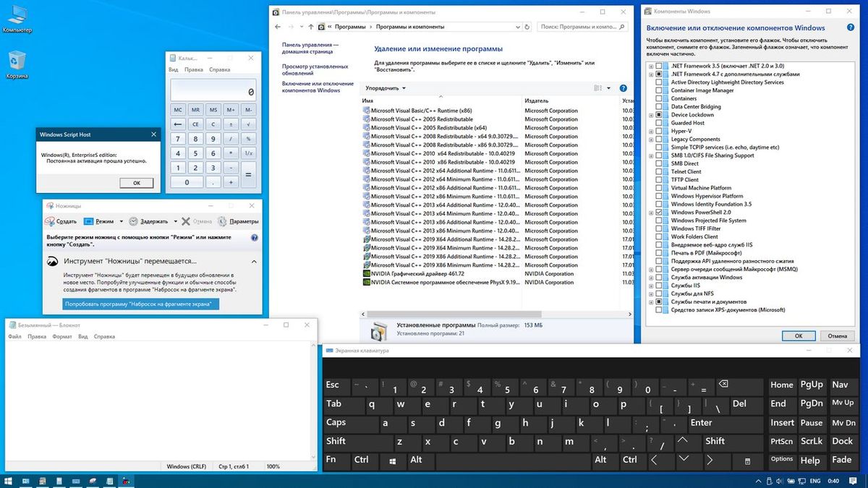The height and width of the screenshot is (488, 868).
Task: Click the Режим icon in Ножницы toolbar
Action: (89, 221)
